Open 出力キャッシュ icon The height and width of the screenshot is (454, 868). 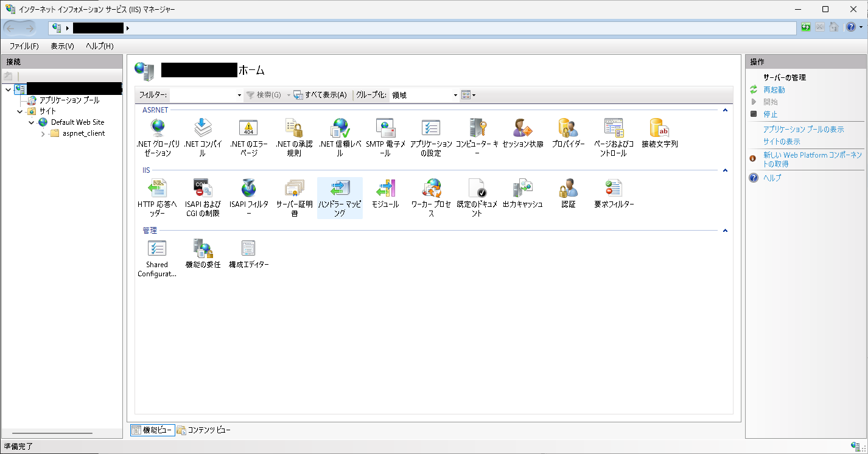click(x=523, y=194)
